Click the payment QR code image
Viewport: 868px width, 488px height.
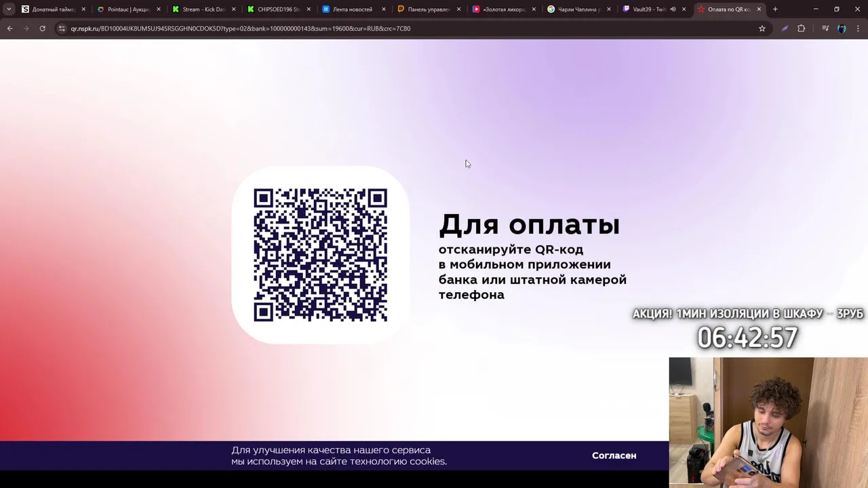[320, 255]
